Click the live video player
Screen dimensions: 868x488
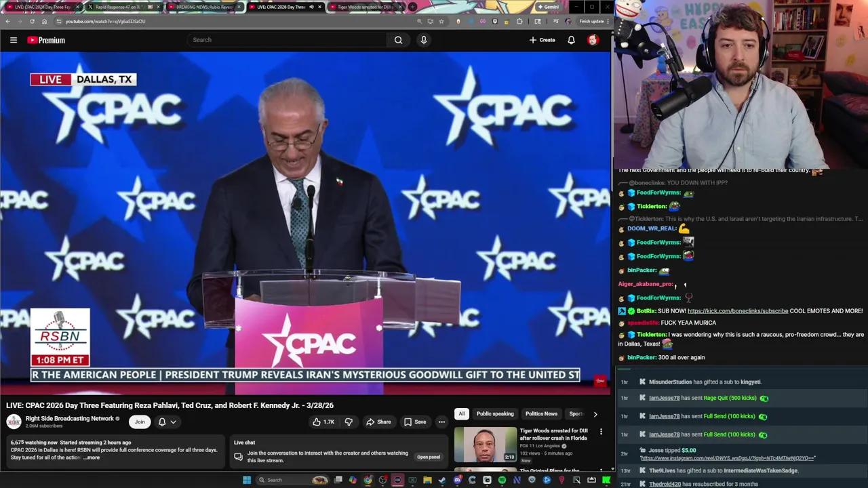[305, 224]
